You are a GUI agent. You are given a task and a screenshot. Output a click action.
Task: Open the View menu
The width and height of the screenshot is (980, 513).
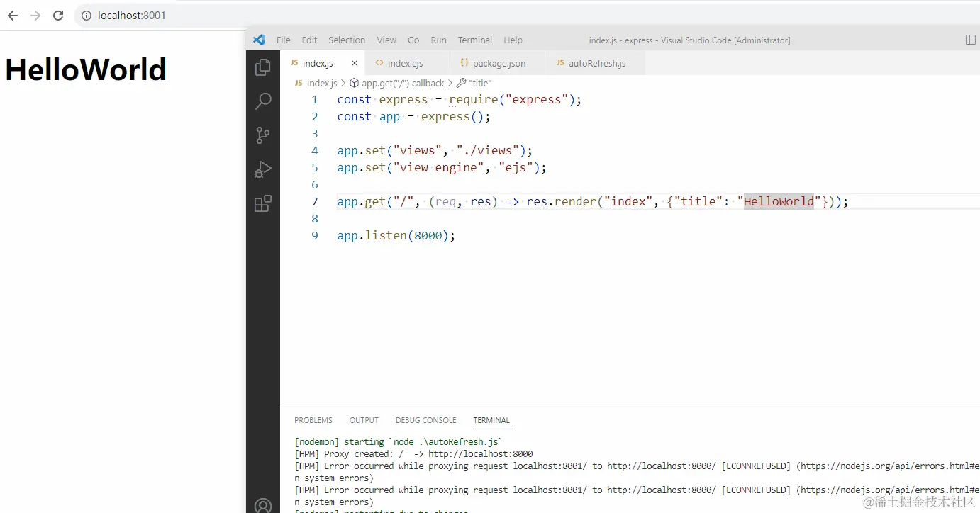386,40
